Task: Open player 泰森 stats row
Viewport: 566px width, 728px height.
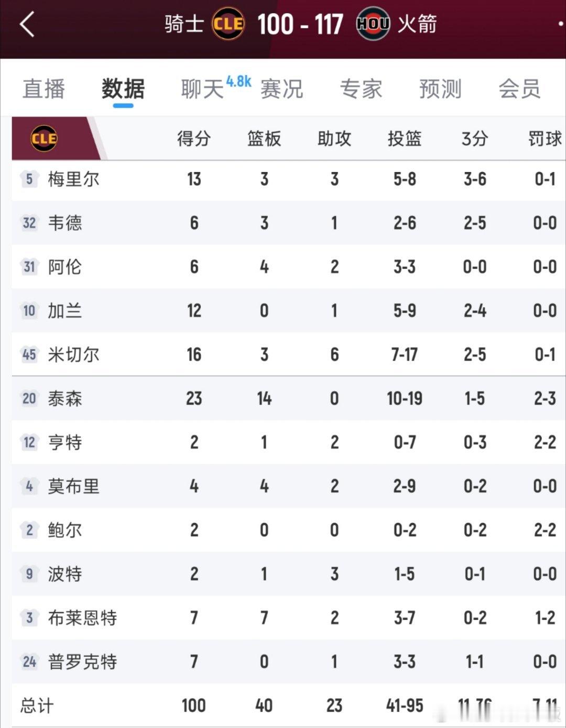Action: (x=289, y=399)
